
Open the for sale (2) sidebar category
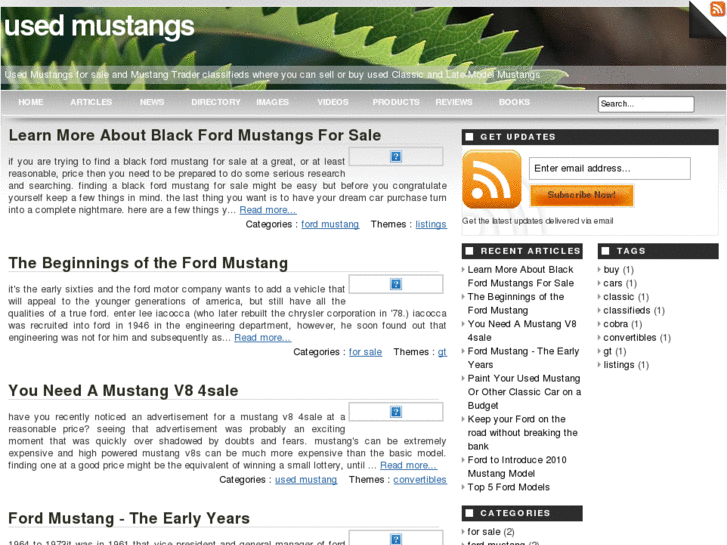[491, 532]
